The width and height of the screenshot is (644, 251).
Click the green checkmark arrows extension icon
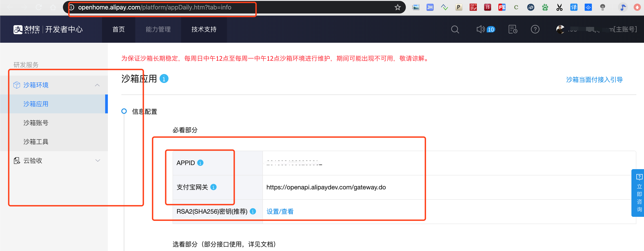[444, 7]
